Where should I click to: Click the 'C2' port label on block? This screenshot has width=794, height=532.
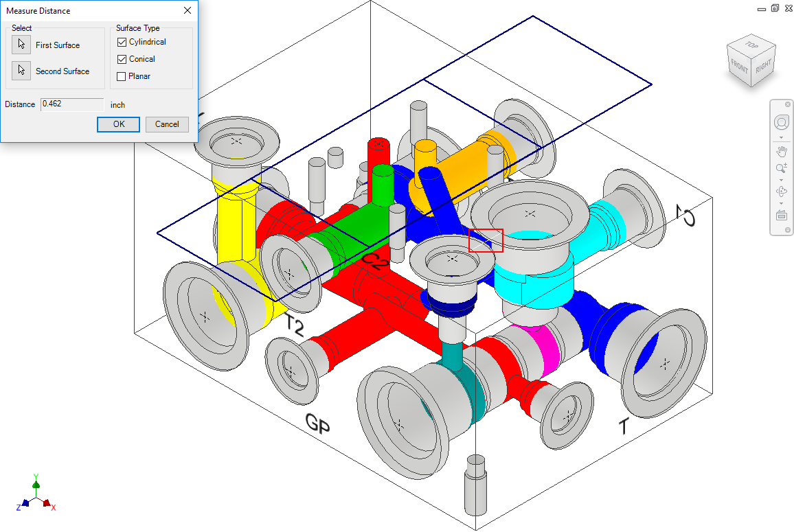tap(375, 261)
